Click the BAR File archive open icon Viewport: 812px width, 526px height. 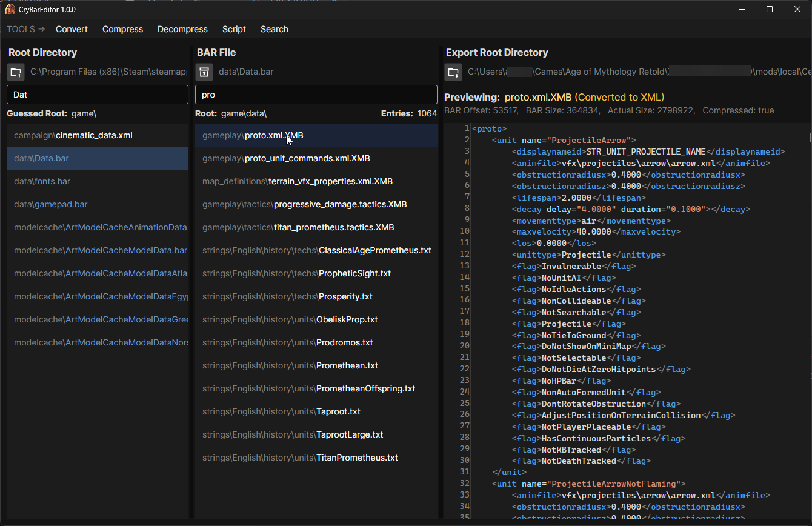pos(204,72)
